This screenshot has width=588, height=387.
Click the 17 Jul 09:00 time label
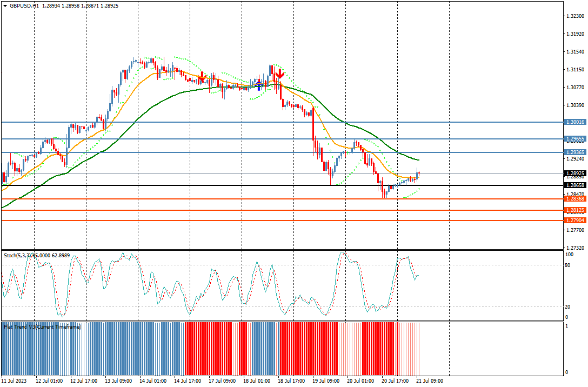222,381
